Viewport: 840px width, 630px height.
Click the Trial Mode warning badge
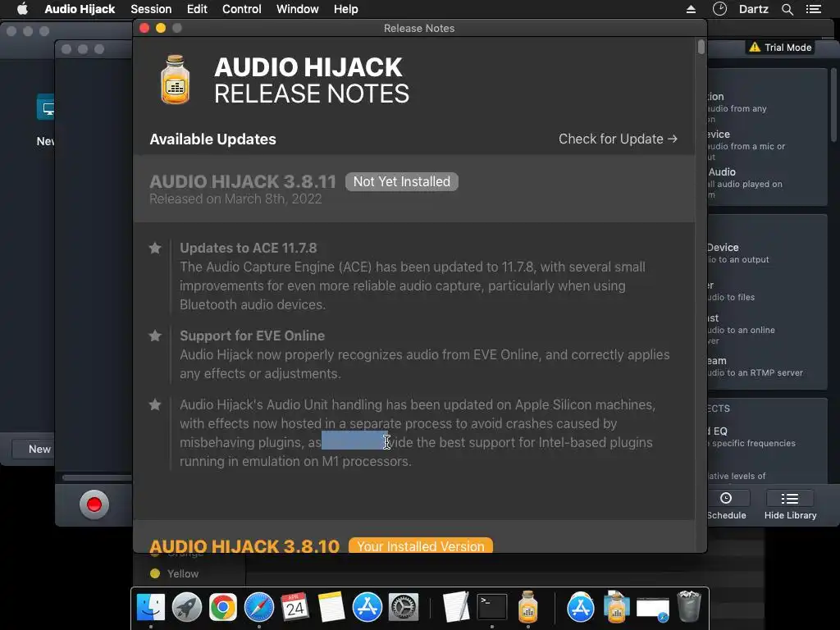tap(780, 47)
